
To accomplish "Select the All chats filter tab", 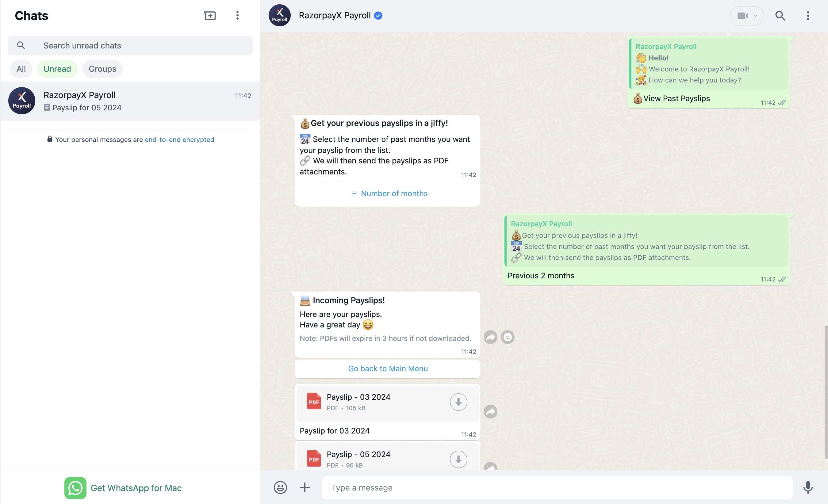I will (21, 68).
